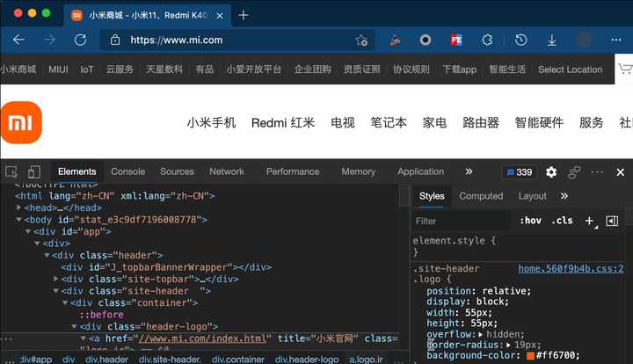Image resolution: width=633 pixels, height=364 pixels.
Task: Click the browser forward arrow
Action: tap(49, 40)
